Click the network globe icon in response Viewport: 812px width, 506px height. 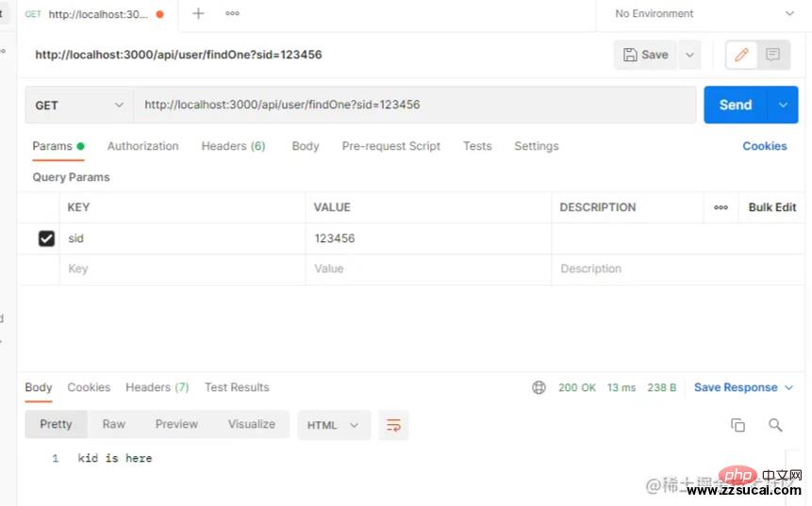point(539,387)
